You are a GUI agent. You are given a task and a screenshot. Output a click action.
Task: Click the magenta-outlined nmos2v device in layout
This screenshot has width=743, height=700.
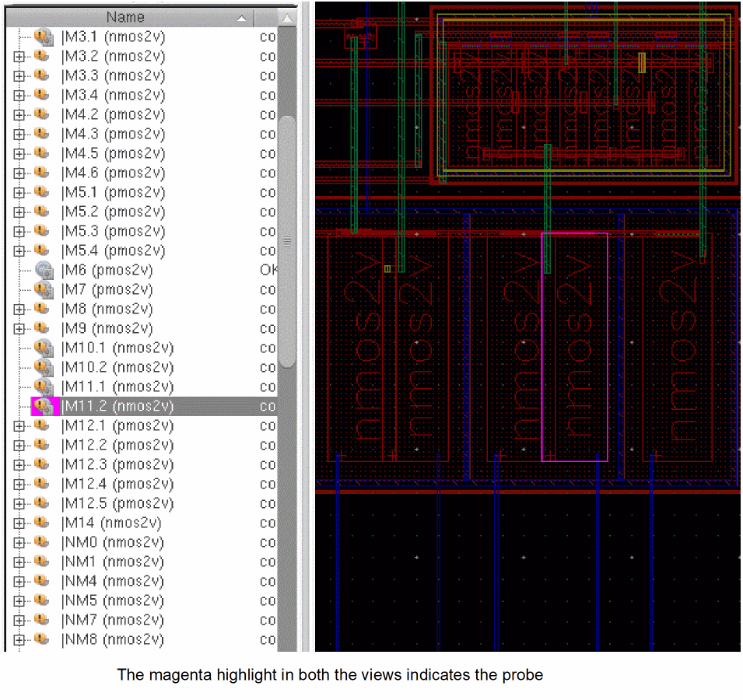coord(574,347)
